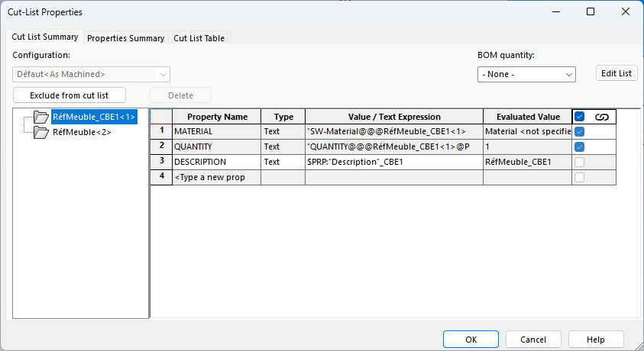Select the RéfMeuble<2> tree item
The width and height of the screenshot is (644, 351).
pos(83,131)
